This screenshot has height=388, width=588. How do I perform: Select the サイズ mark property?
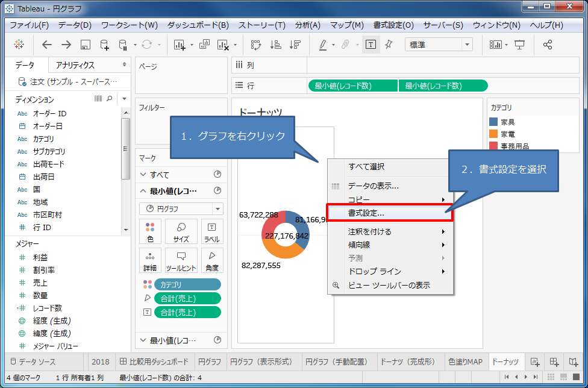(x=180, y=231)
